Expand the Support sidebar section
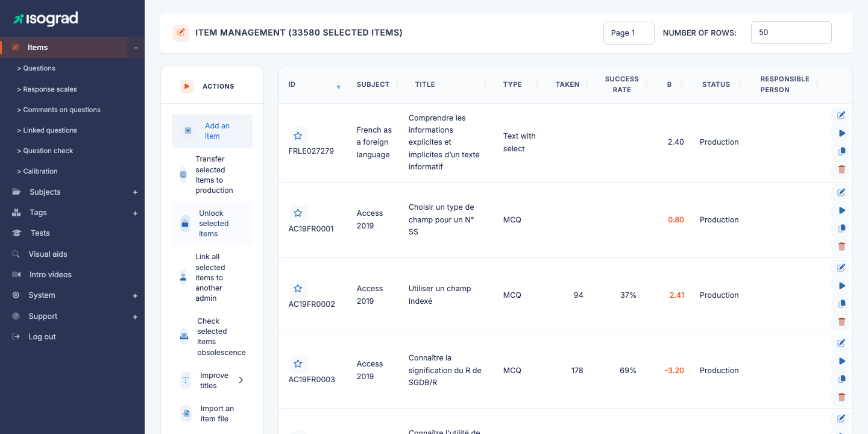 tap(135, 316)
